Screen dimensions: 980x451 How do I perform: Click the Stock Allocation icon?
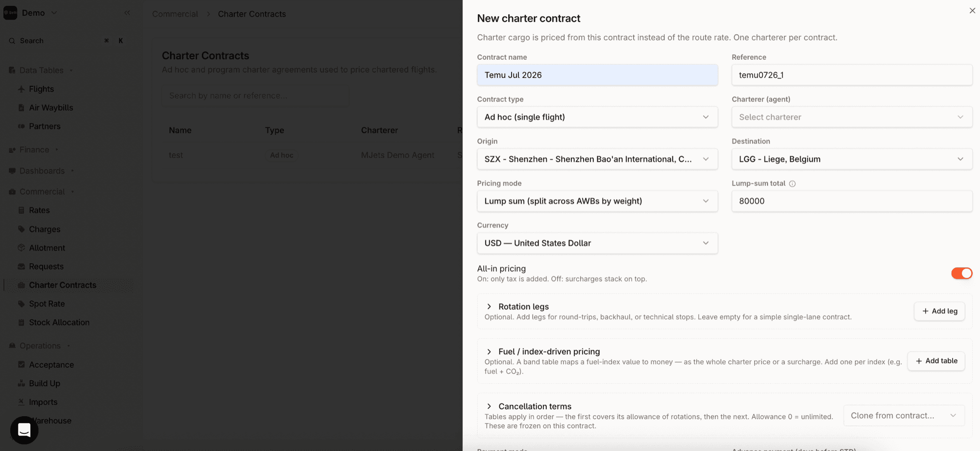click(x=21, y=322)
